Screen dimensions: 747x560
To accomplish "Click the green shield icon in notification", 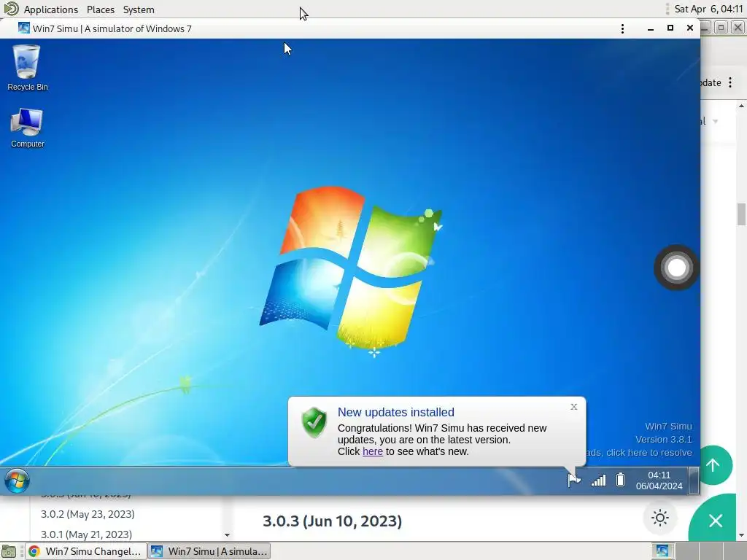I will point(314,422).
